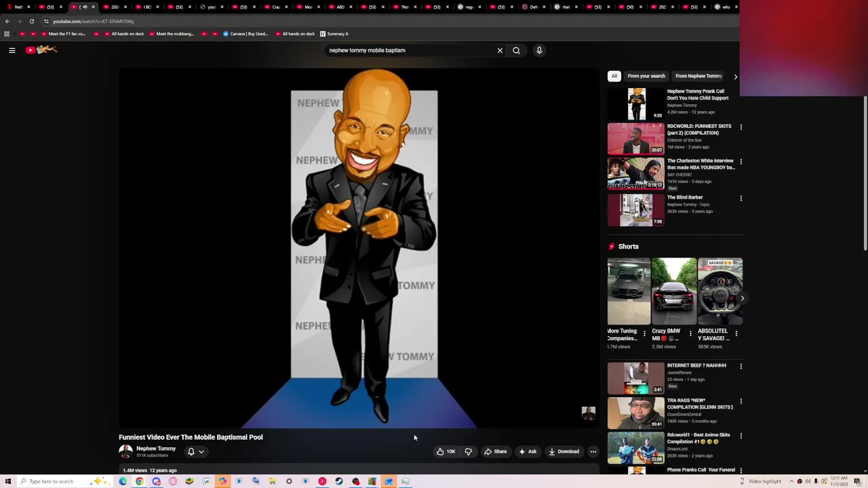Clear the search box with the X
Image resolution: width=868 pixels, height=488 pixels.
point(500,50)
